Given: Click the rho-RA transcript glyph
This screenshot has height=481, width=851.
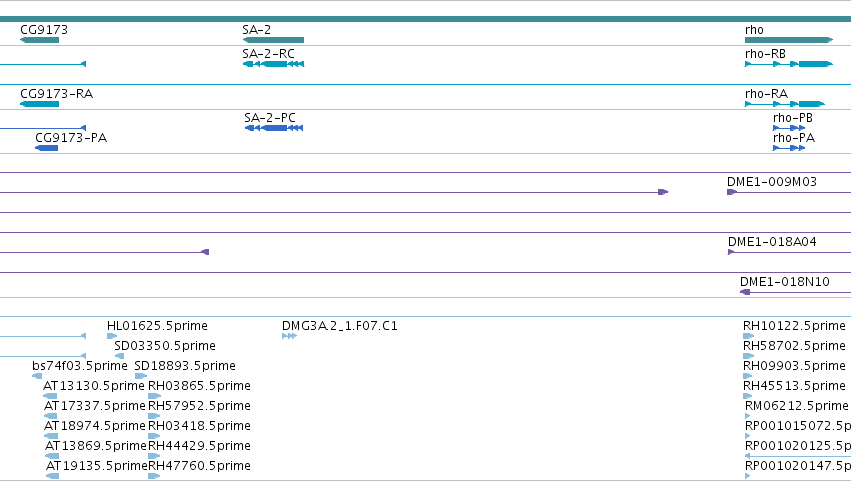Looking at the screenshot, I should tap(785, 104).
